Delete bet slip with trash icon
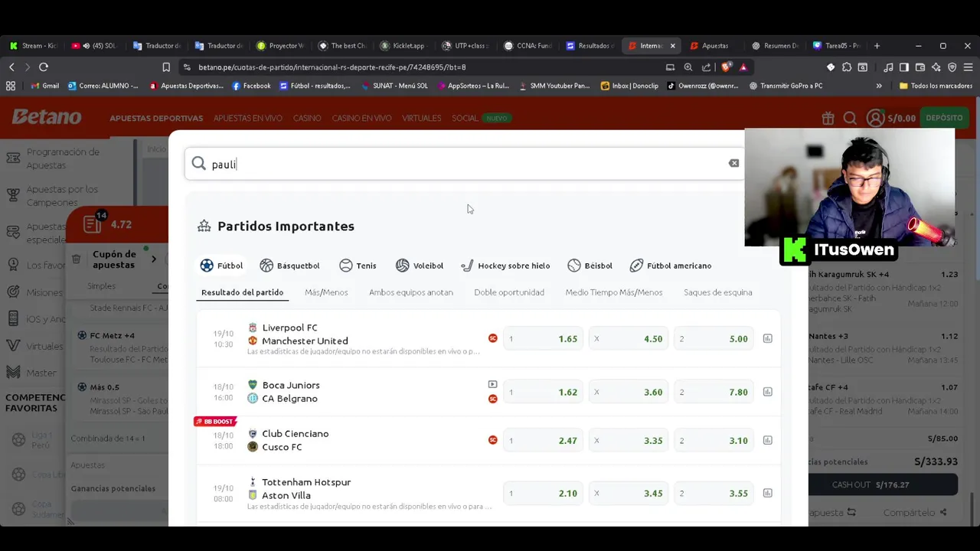The height and width of the screenshot is (551, 980). tap(76, 259)
